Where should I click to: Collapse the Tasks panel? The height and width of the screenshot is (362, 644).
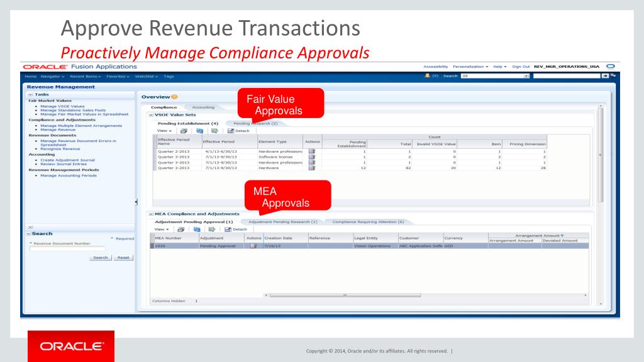click(x=30, y=94)
